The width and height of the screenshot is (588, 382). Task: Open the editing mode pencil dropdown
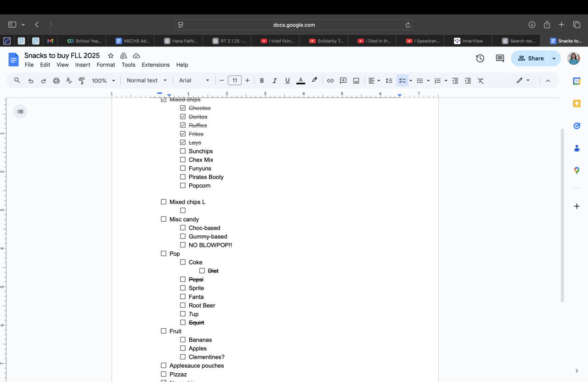click(523, 81)
